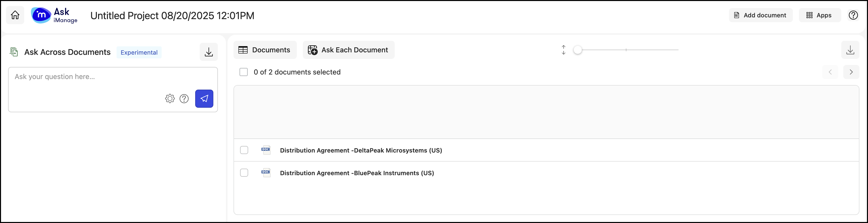
Task: Open help icon in top-right corner
Action: 853,15
